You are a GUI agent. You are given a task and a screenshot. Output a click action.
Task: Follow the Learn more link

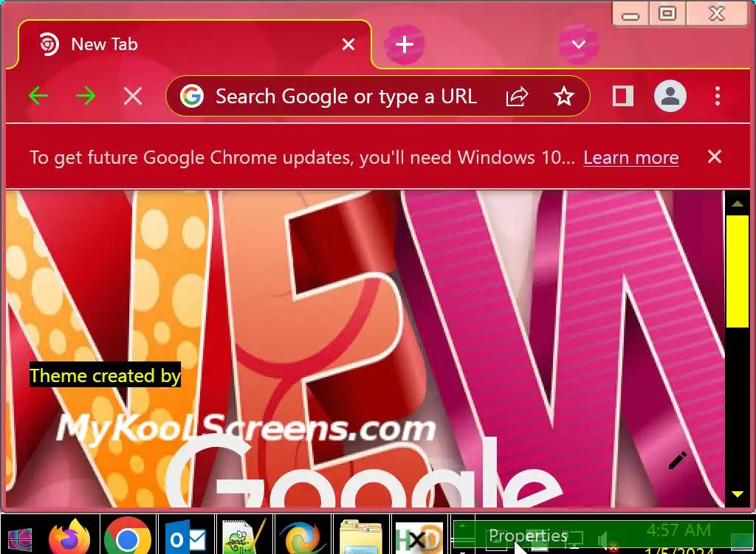630,158
